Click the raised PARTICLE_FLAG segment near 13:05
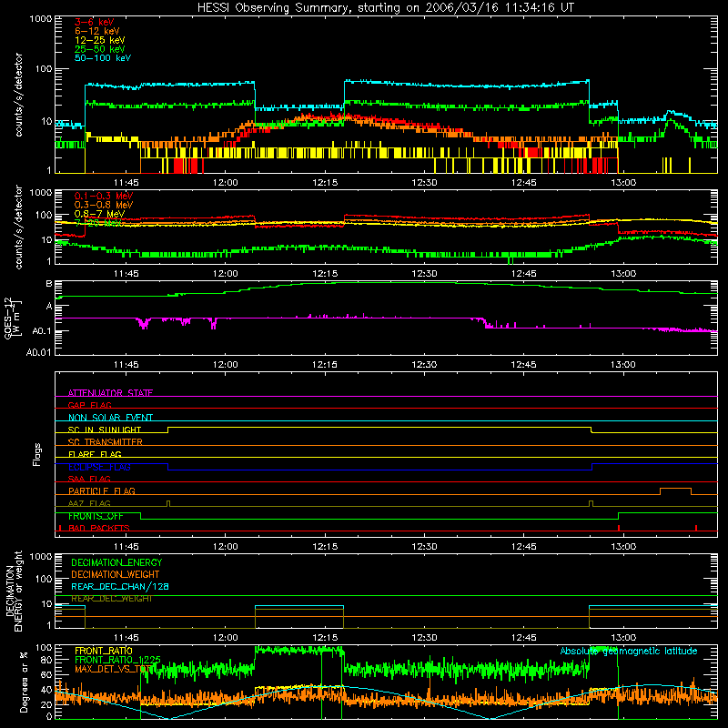 click(675, 489)
